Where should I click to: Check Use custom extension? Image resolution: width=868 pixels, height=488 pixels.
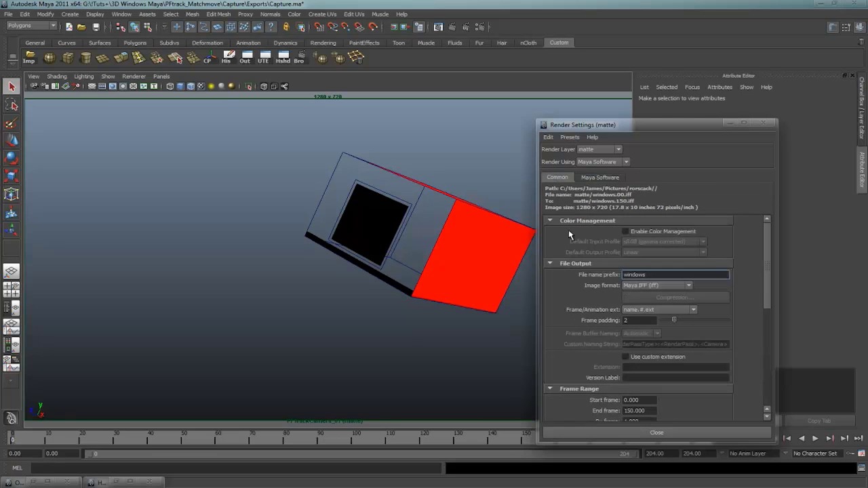(625, 357)
